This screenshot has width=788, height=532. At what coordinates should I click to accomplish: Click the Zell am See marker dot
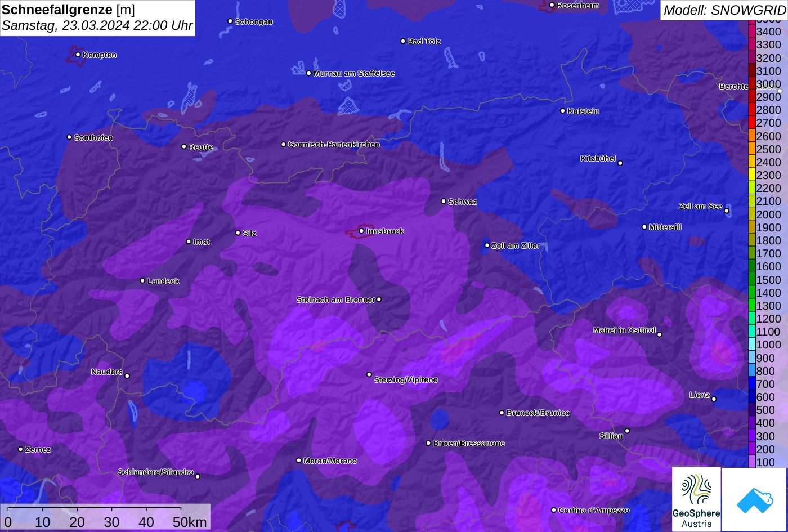(727, 211)
